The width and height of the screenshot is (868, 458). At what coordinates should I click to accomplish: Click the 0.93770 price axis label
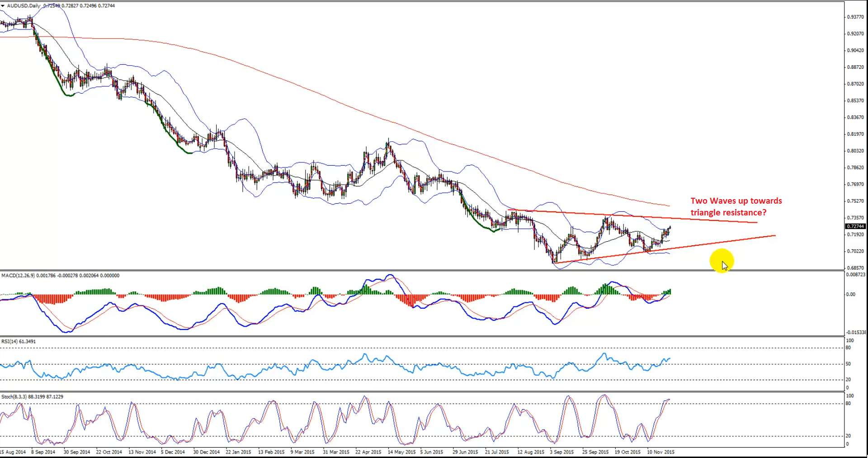[x=855, y=17]
